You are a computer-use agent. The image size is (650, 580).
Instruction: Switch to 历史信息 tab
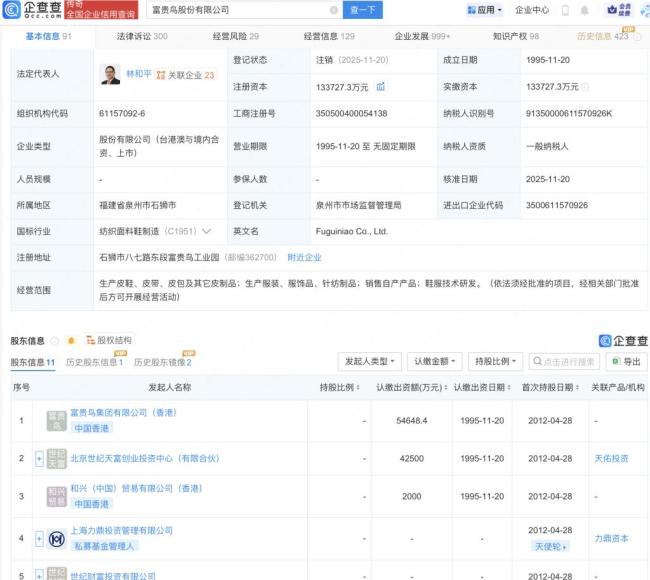click(x=603, y=36)
